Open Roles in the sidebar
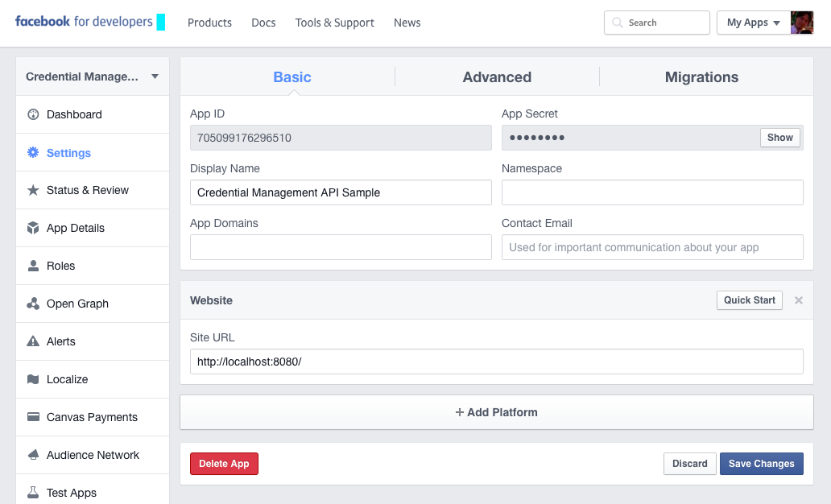This screenshot has width=831, height=504. coord(93,266)
